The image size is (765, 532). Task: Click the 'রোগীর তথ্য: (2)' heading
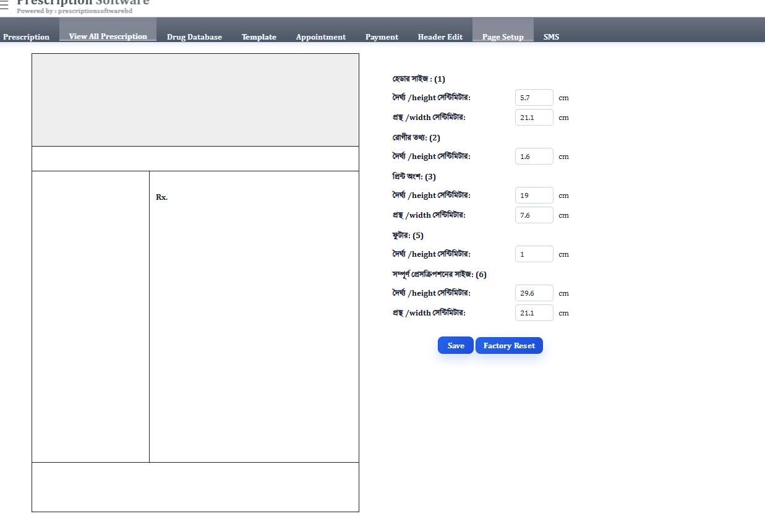(x=416, y=137)
